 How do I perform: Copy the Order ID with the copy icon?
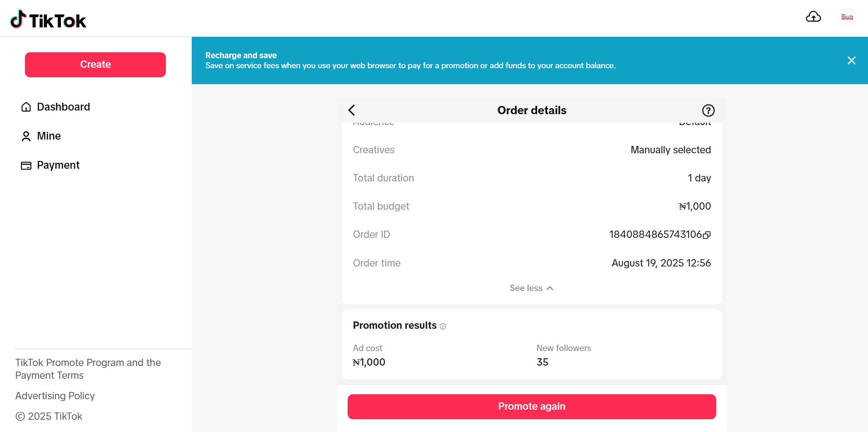707,235
